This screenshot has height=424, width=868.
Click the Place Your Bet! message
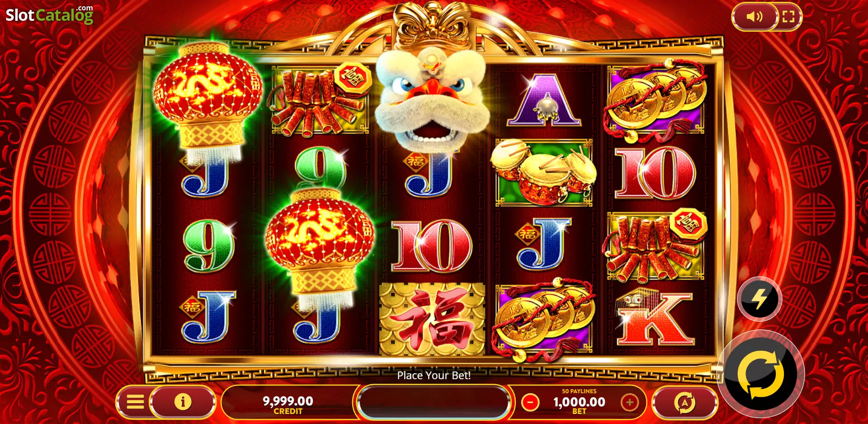click(x=434, y=375)
